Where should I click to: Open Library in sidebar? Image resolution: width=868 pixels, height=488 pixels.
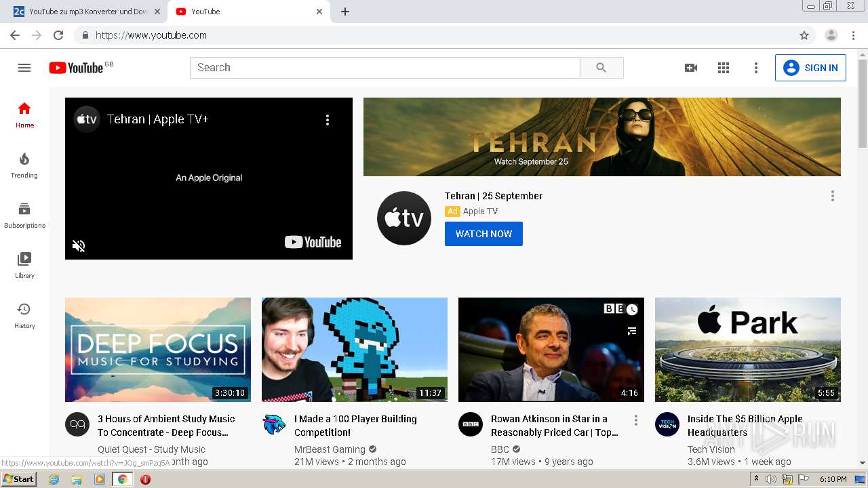tap(24, 265)
